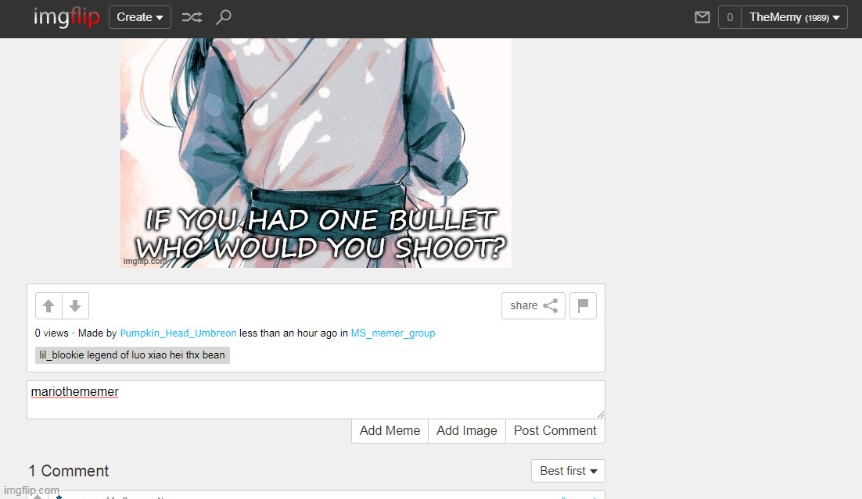Focus the comment text box
The image size is (862, 499).
(316, 400)
